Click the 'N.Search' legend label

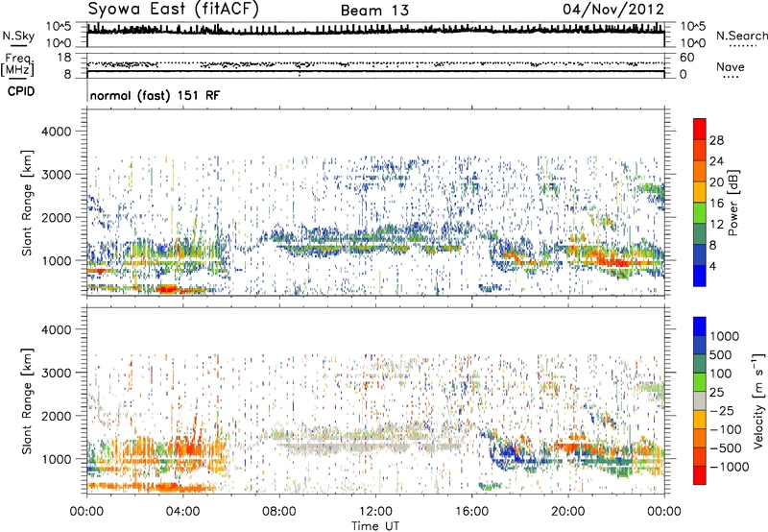741,36
